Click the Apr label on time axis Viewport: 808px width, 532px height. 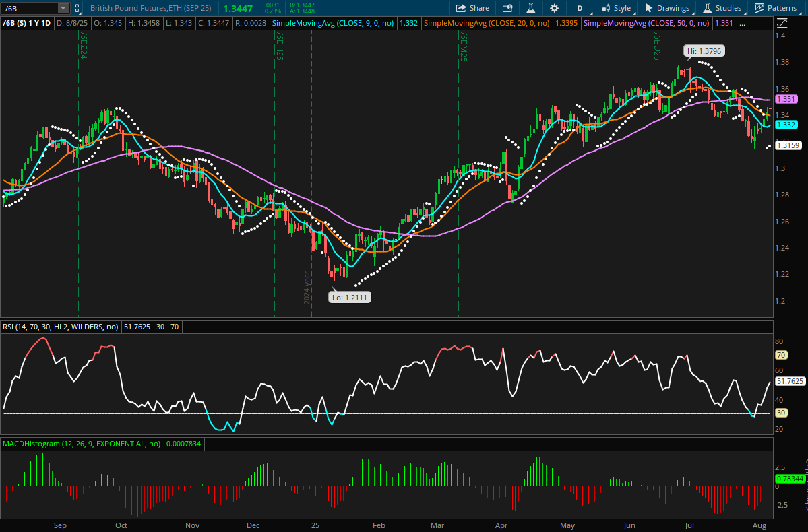click(x=501, y=525)
